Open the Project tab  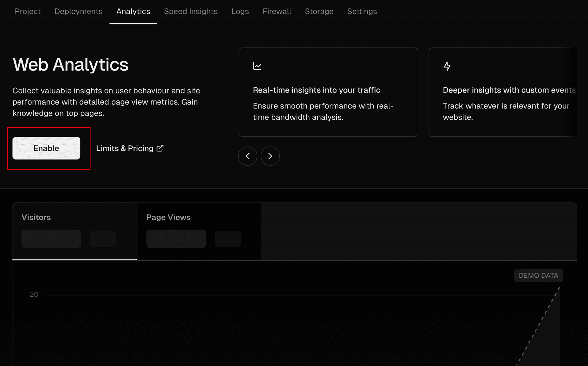click(28, 11)
